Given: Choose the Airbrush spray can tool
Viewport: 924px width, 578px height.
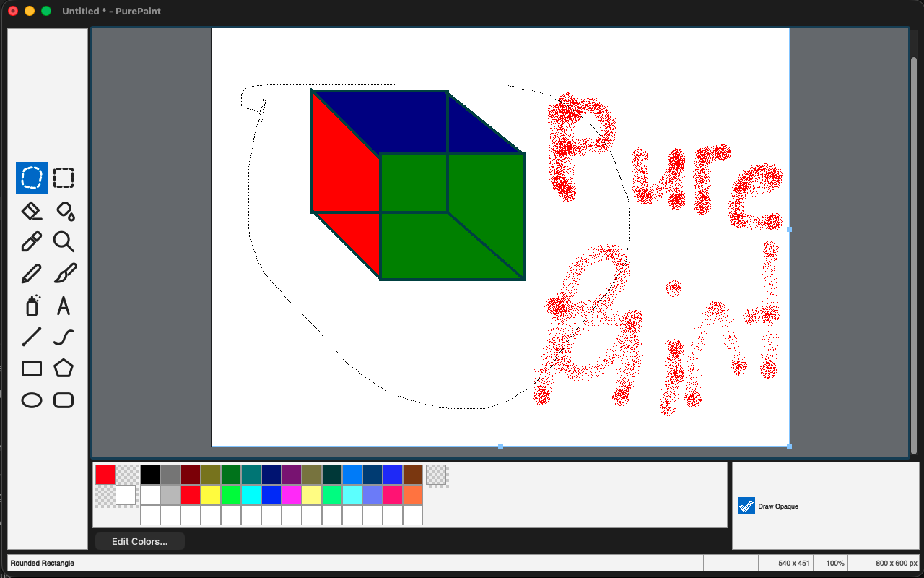Looking at the screenshot, I should (x=32, y=305).
